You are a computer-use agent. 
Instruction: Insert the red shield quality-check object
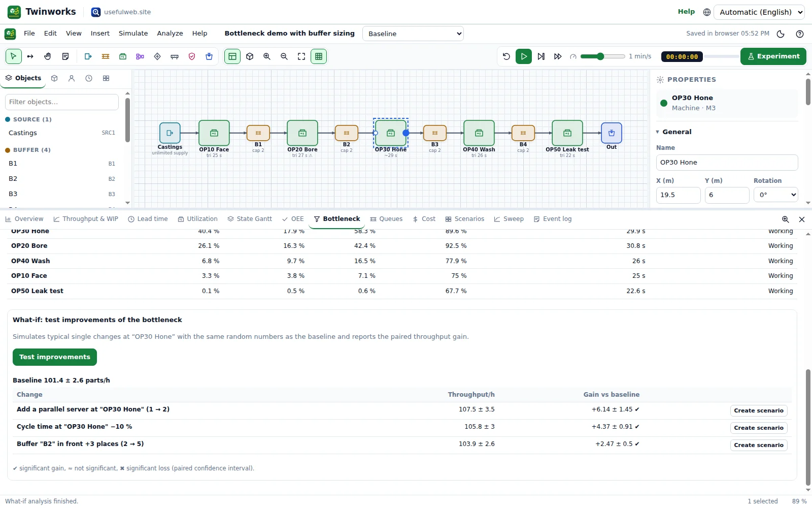(192, 56)
